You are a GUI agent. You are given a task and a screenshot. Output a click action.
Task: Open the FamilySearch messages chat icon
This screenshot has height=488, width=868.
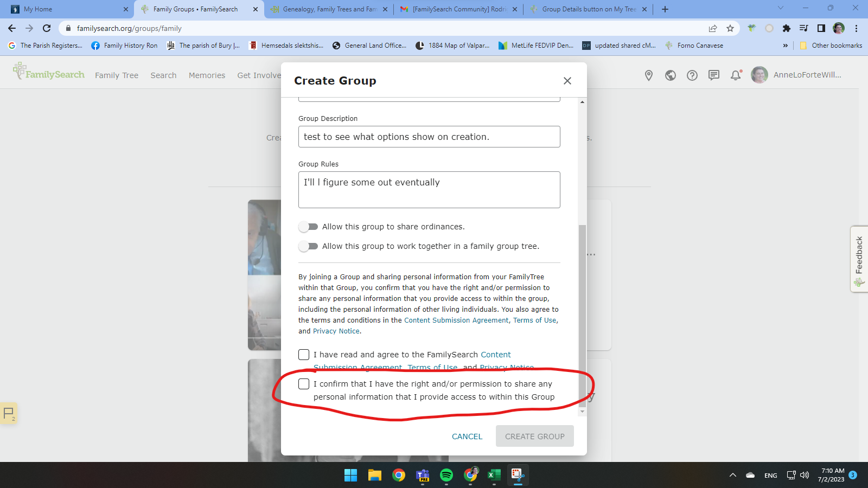click(x=714, y=75)
